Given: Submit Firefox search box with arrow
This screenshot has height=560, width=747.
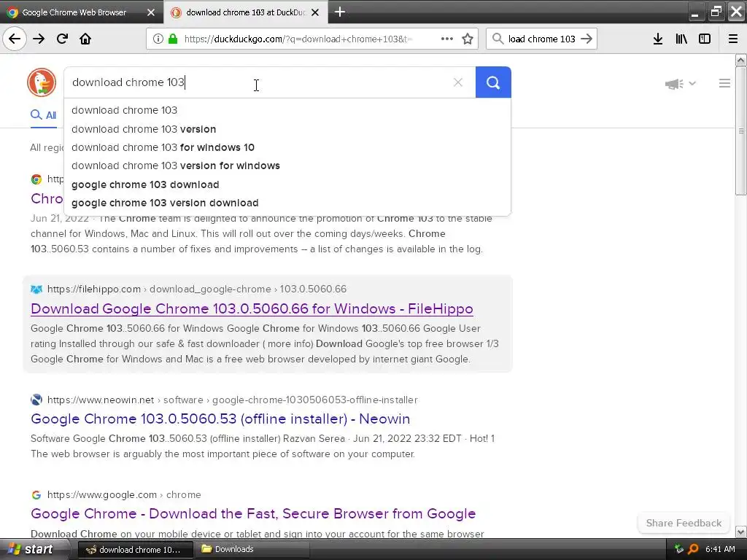Looking at the screenshot, I should tap(587, 39).
